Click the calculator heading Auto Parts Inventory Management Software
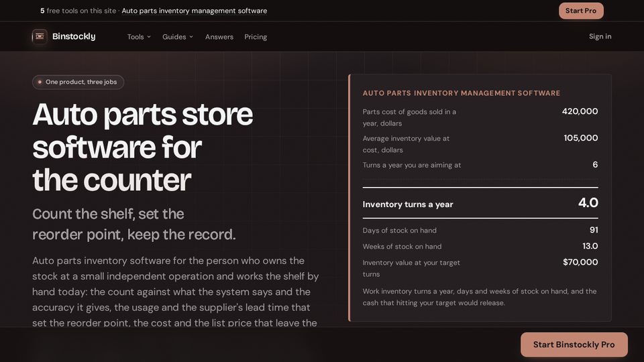The image size is (644, 362). pyautogui.click(x=462, y=93)
